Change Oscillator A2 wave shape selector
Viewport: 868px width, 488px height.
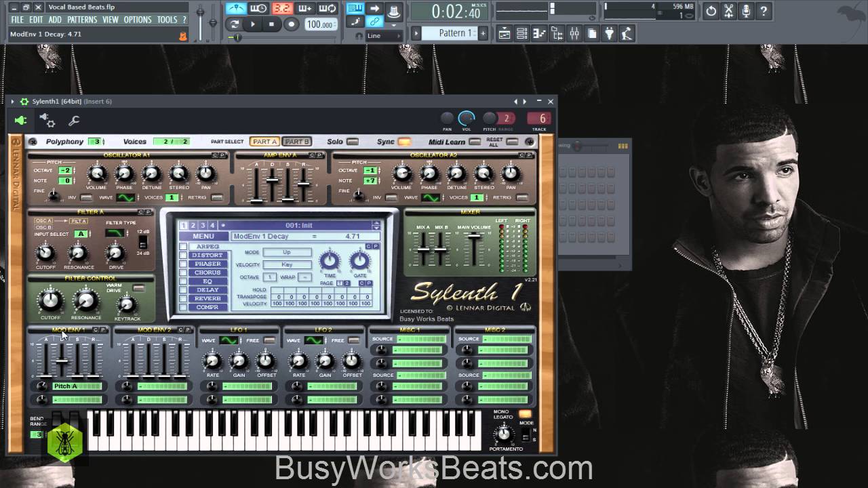pyautogui.click(x=430, y=198)
